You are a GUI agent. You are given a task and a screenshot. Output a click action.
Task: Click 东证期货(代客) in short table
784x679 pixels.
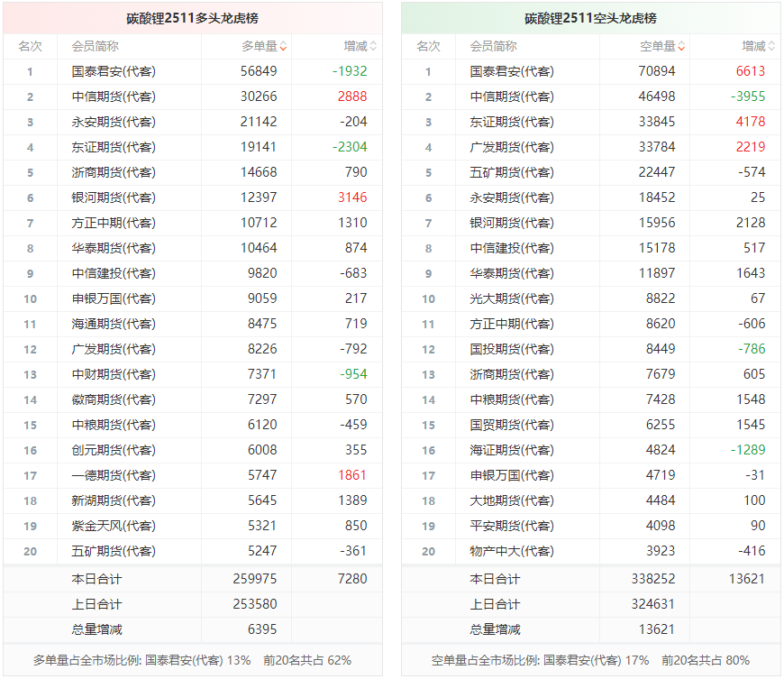[512, 122]
